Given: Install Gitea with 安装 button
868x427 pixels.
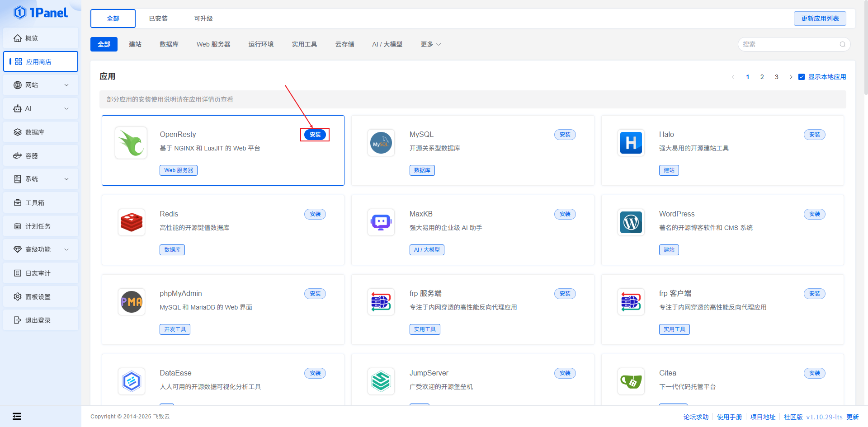Looking at the screenshot, I should point(815,373).
